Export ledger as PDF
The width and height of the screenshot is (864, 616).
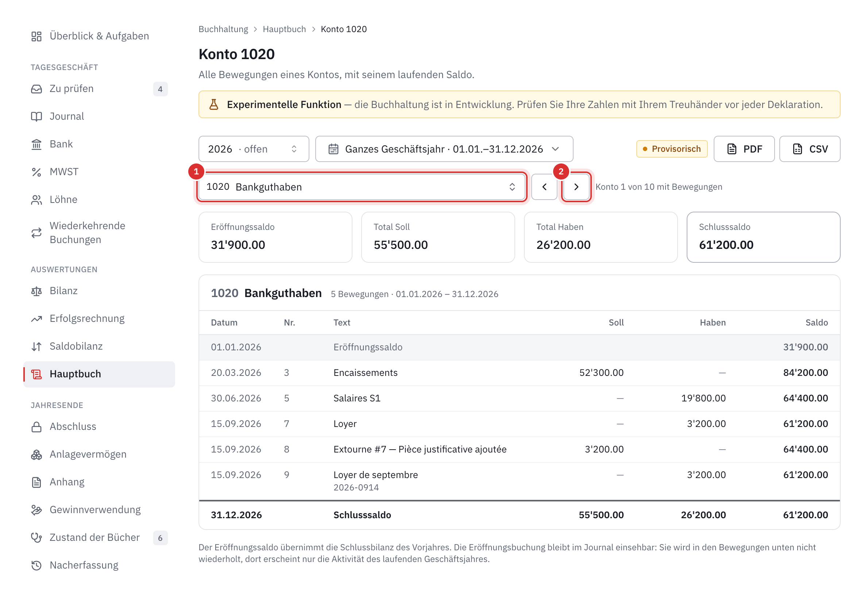tap(744, 149)
